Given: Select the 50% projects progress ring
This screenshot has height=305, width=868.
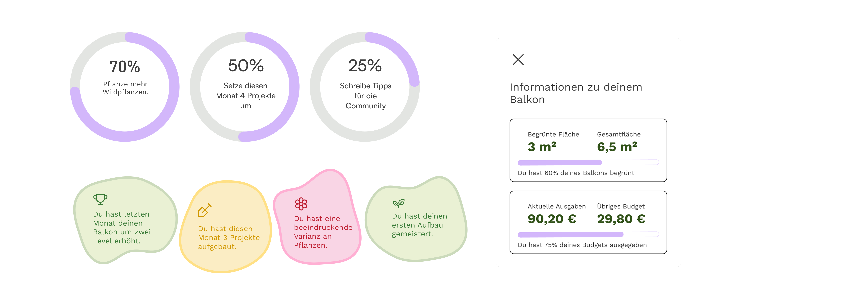Looking at the screenshot, I should click(x=245, y=87).
